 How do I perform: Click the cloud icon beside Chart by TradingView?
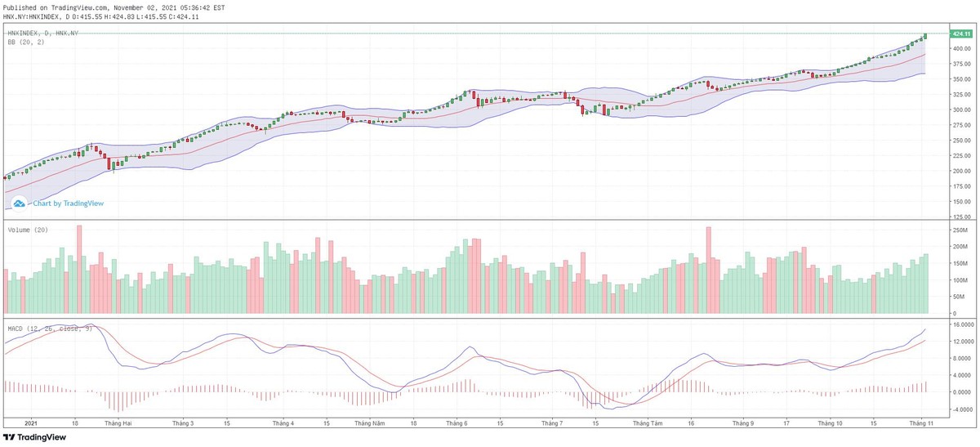click(19, 203)
